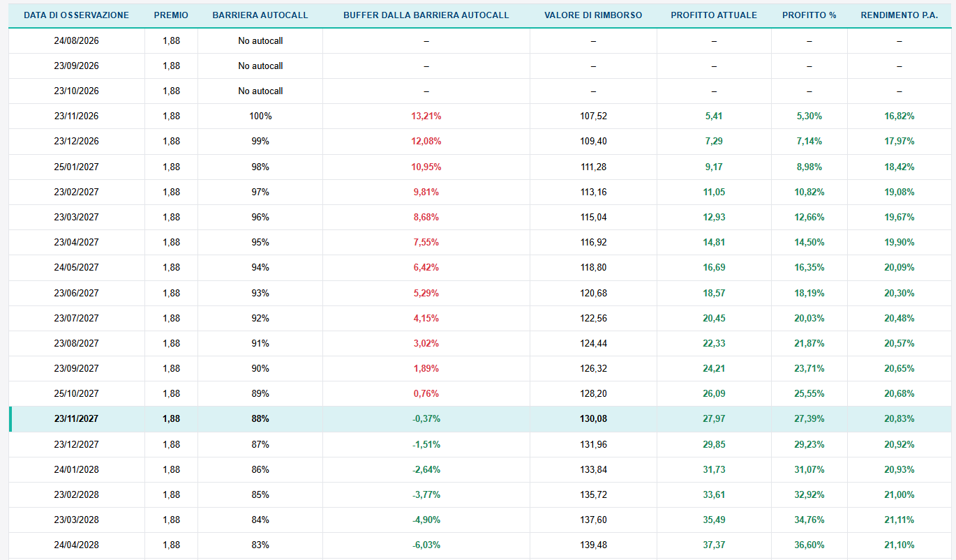Screen dimensions: 956x560
Task: Click the date 23/12/2027
Action: 76,444
